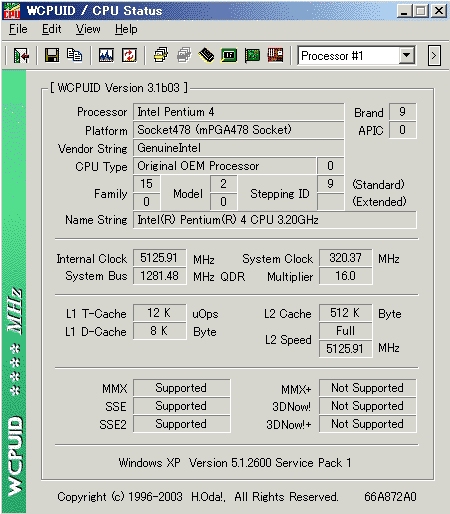Screen dimensions: 450x514
Task: Click the Windows XP version text
Action: (x=235, y=463)
